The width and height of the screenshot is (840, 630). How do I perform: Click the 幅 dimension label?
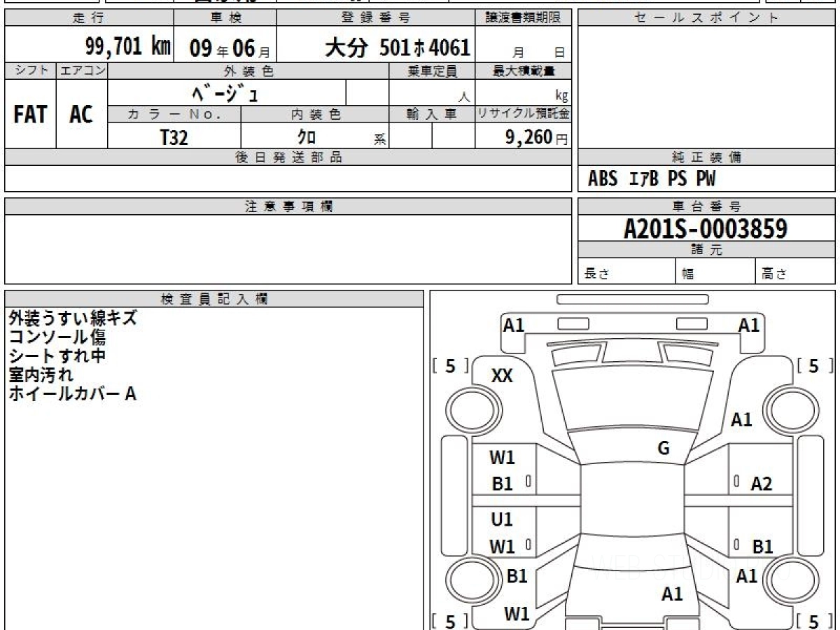point(688,274)
